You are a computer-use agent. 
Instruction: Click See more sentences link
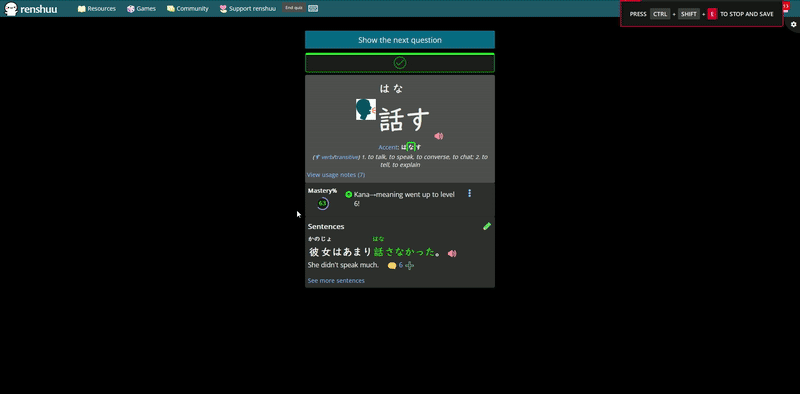click(x=336, y=281)
